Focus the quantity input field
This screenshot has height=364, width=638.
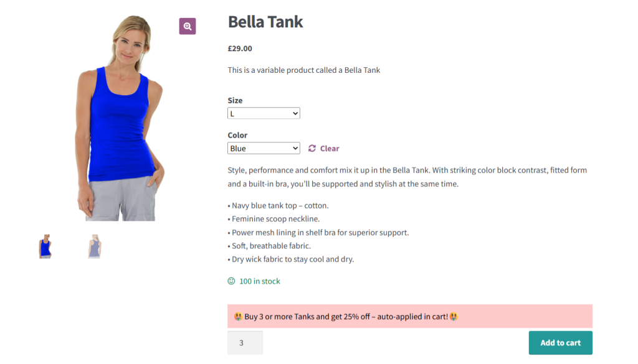coord(245,343)
